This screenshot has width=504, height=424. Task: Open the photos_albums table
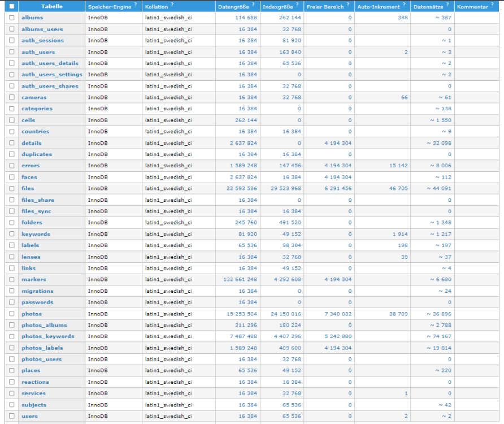pos(45,325)
